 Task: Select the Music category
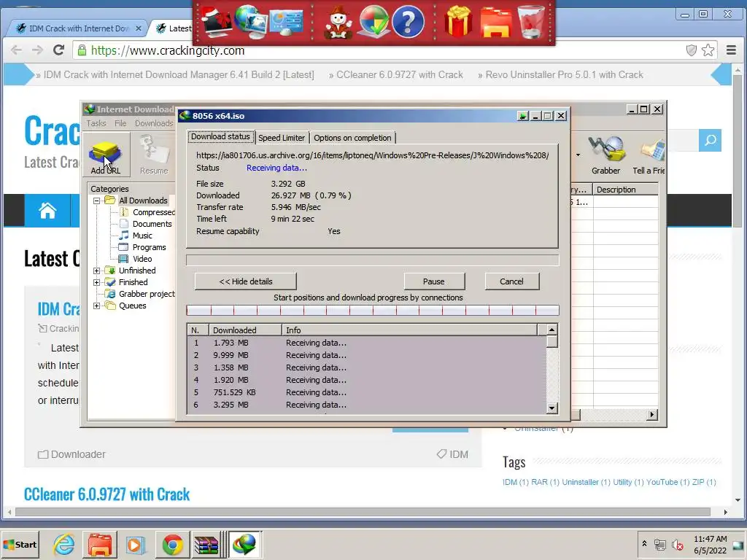[142, 236]
